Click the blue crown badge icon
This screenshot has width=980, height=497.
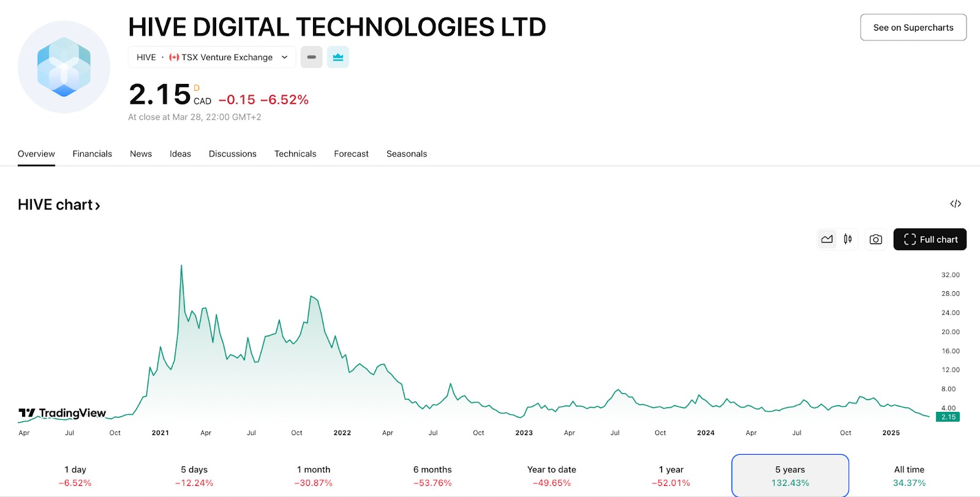click(x=338, y=57)
